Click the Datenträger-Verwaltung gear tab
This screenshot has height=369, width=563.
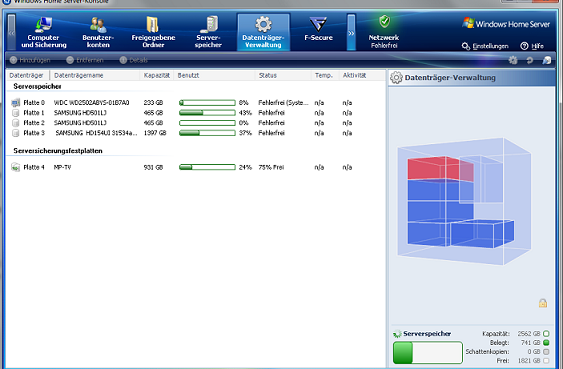(263, 32)
